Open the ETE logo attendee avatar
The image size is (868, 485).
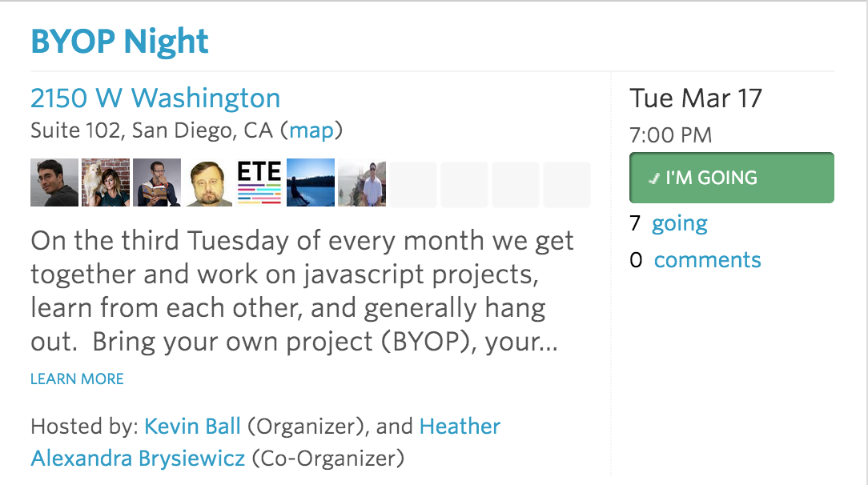click(259, 182)
